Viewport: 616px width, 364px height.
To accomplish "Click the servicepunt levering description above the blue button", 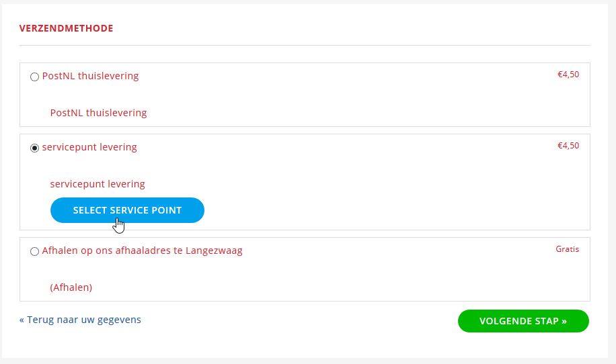I will 98,184.
